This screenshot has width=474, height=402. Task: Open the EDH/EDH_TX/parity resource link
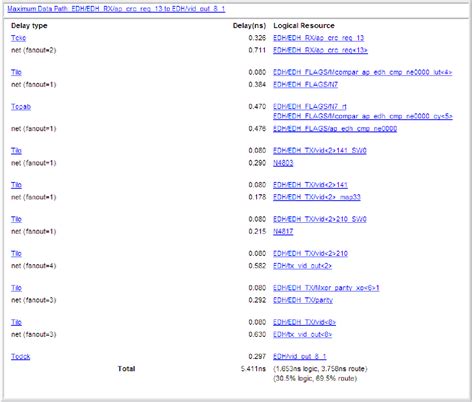tap(303, 300)
